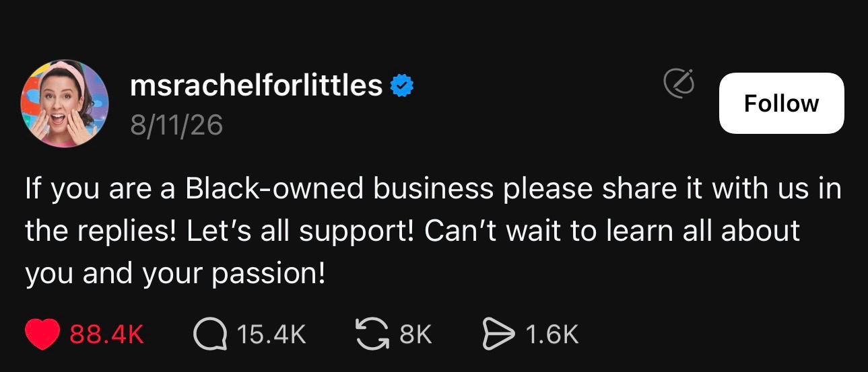This screenshot has height=372, width=868.
Task: Open the full post by clicking its text
Action: (x=433, y=231)
